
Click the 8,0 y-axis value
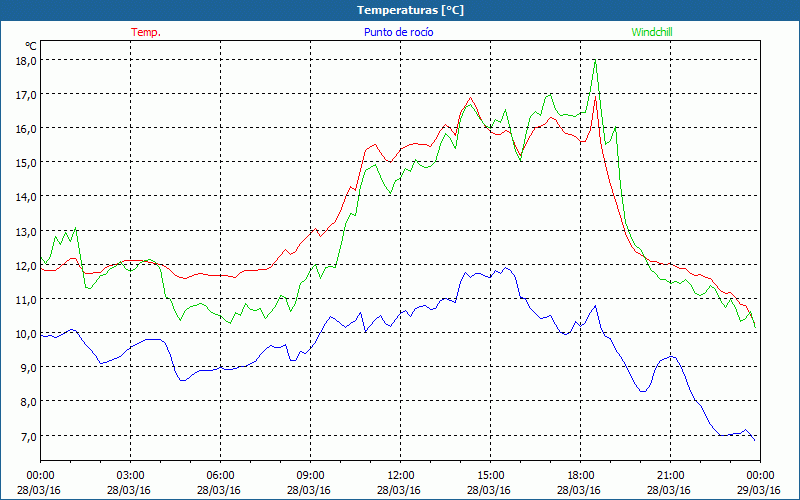tap(30, 402)
